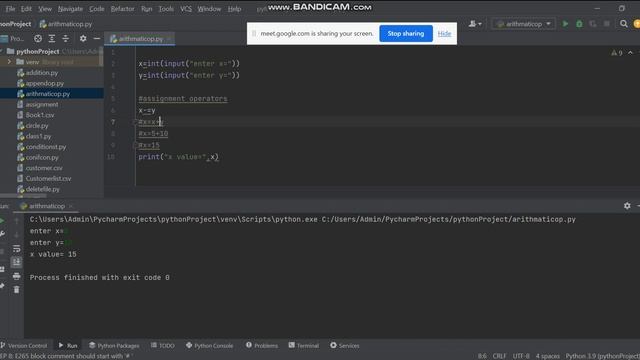This screenshot has width=640, height=360.
Task: Open the VCS menu
Action: click(186, 9)
